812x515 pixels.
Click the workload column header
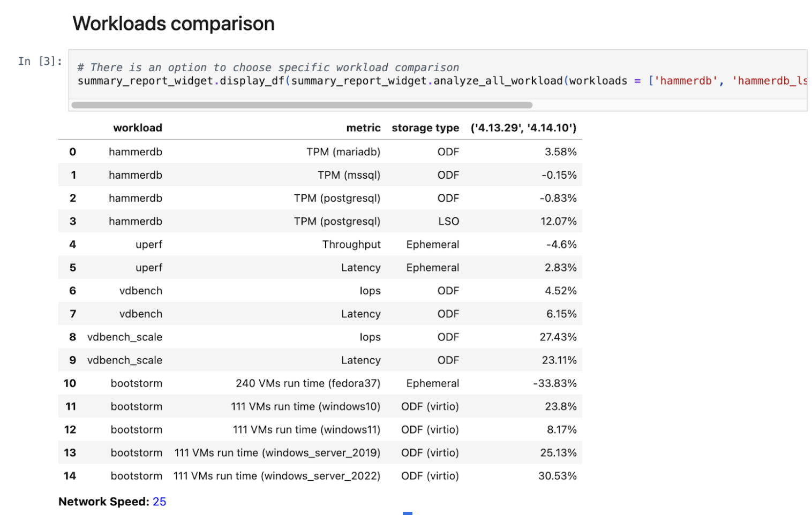(x=138, y=128)
